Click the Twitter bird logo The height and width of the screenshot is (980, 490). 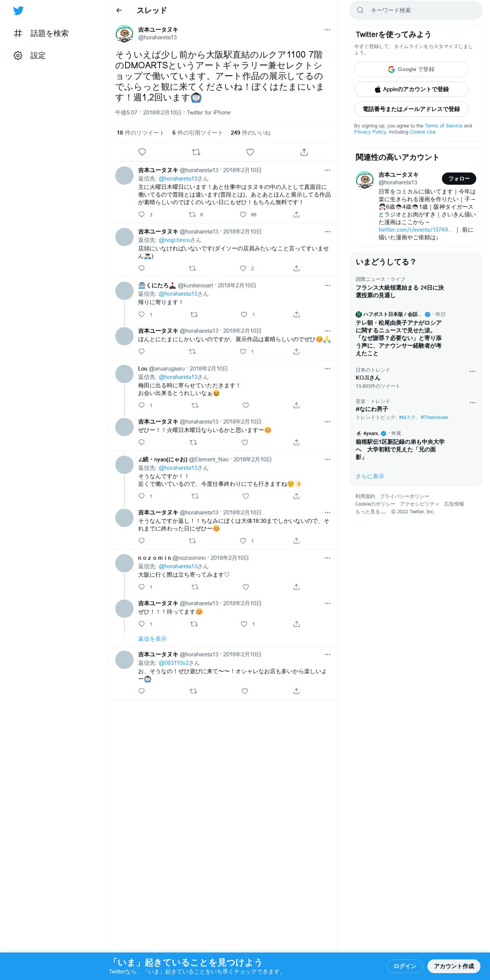pos(18,11)
